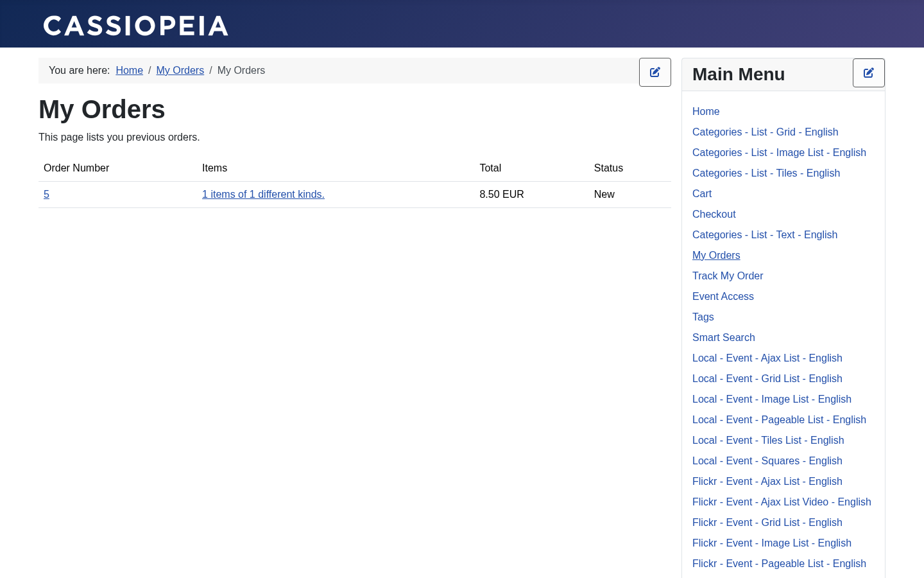Click the Main Menu module title

[739, 74]
